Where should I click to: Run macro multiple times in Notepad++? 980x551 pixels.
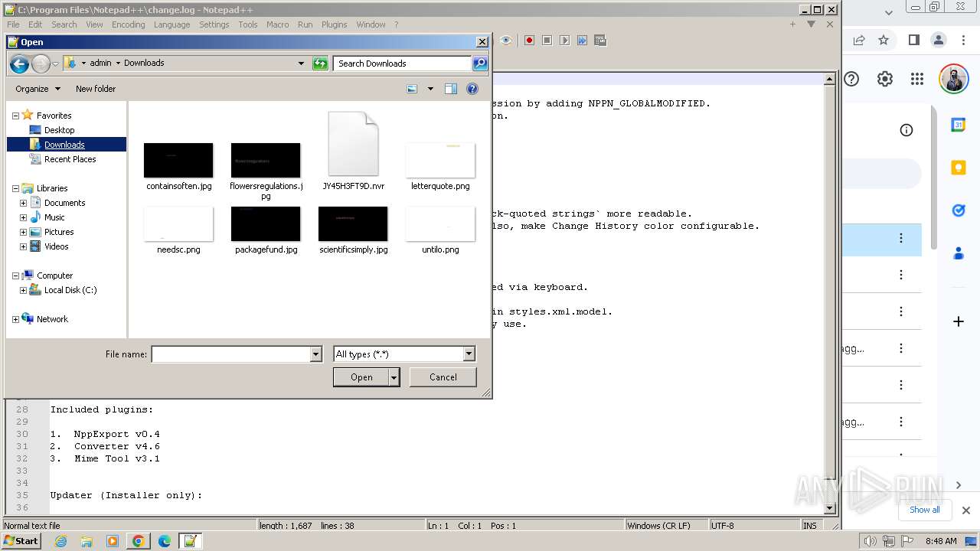click(583, 41)
